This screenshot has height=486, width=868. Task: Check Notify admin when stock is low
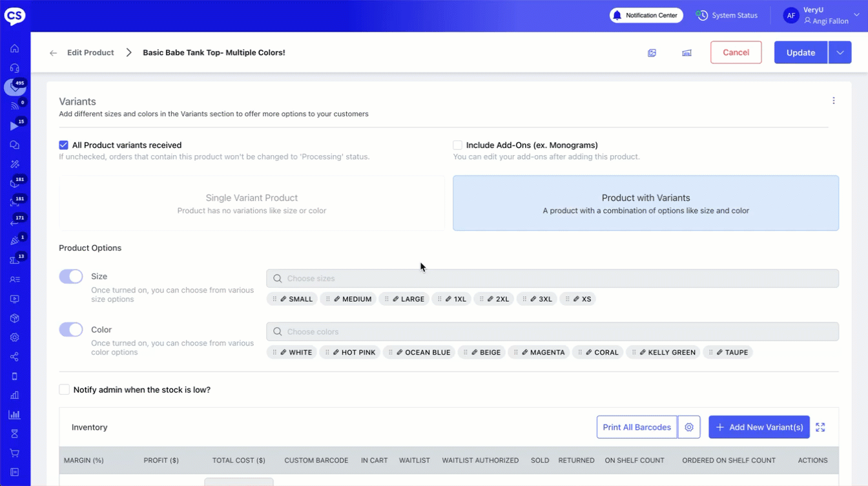(x=64, y=390)
